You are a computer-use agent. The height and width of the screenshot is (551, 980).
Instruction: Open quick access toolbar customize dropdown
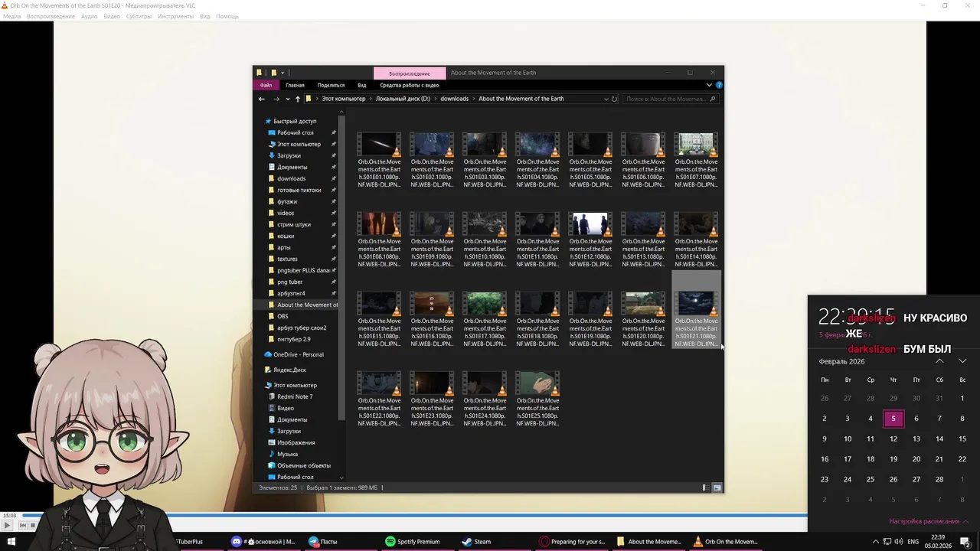tap(283, 73)
